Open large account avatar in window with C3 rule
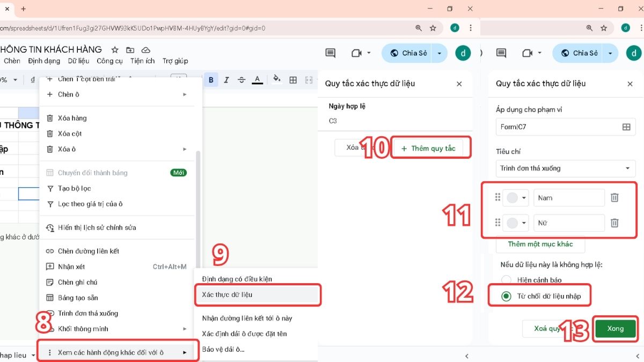This screenshot has width=644, height=362. pyautogui.click(x=463, y=53)
